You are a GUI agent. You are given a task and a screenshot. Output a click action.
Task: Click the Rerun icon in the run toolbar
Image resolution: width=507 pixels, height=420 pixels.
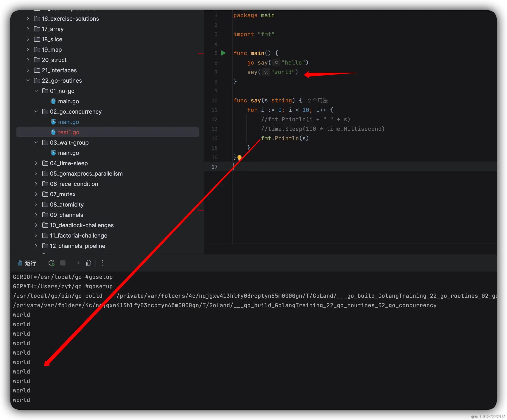coord(51,263)
